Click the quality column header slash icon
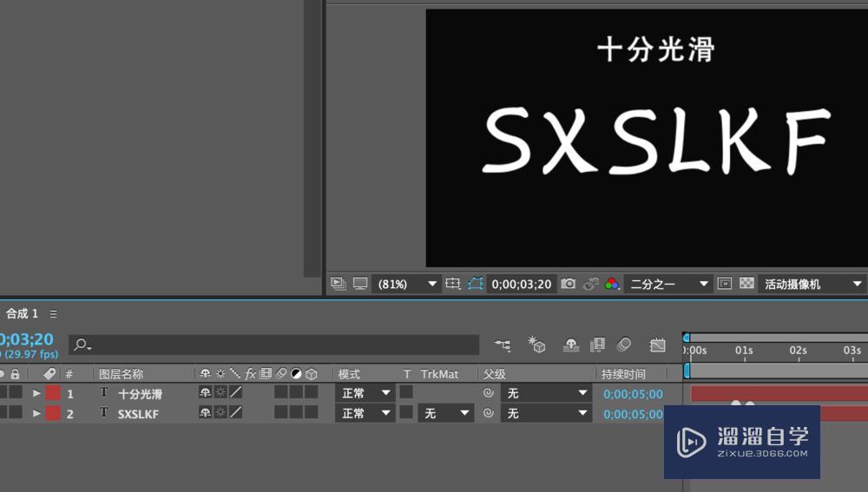868x492 pixels. 234,374
